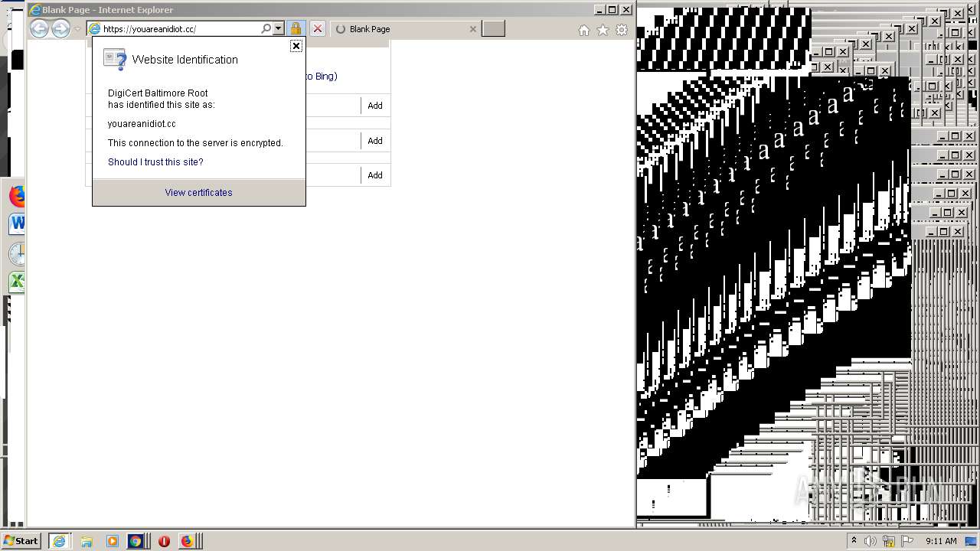
Task: Open the Word desktop shortcut
Action: [16, 224]
